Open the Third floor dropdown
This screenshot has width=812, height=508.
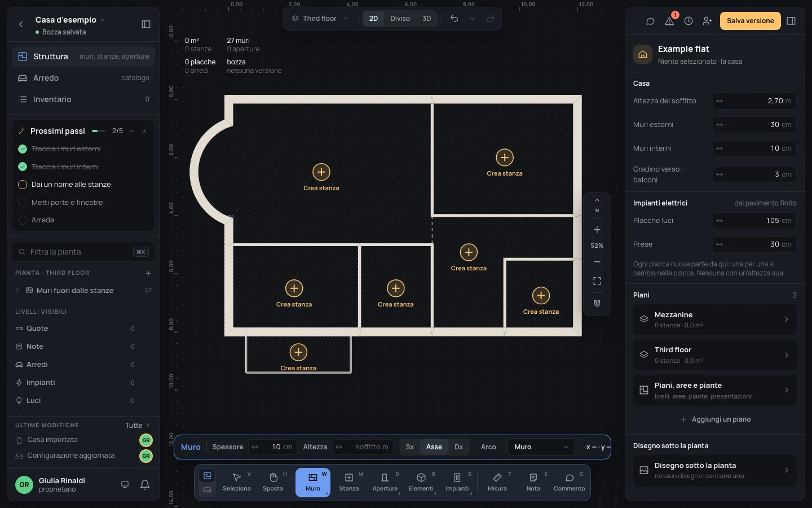(320, 19)
